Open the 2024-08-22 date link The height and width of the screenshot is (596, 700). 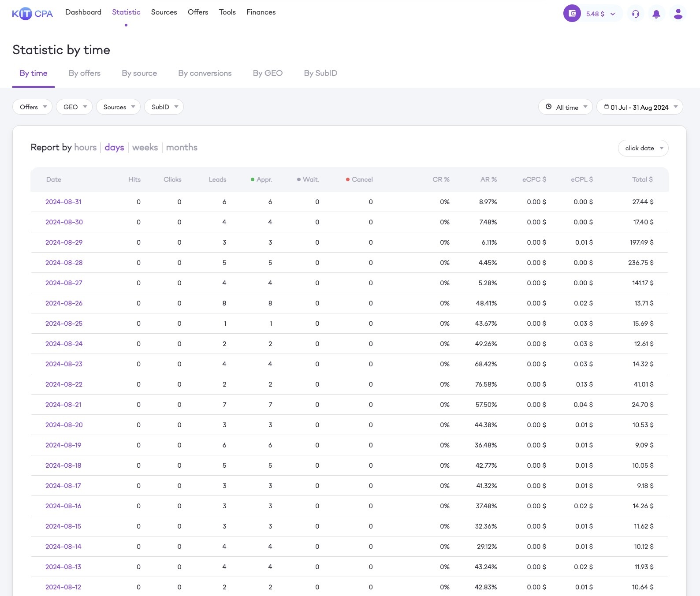(64, 384)
